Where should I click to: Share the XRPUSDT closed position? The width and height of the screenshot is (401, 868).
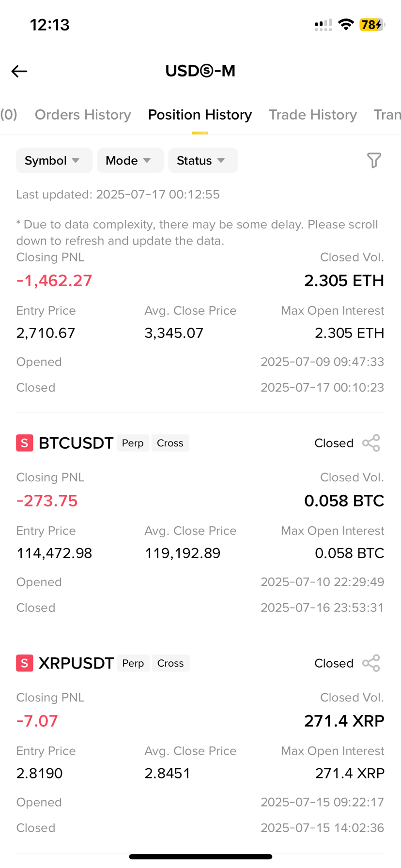(x=371, y=663)
